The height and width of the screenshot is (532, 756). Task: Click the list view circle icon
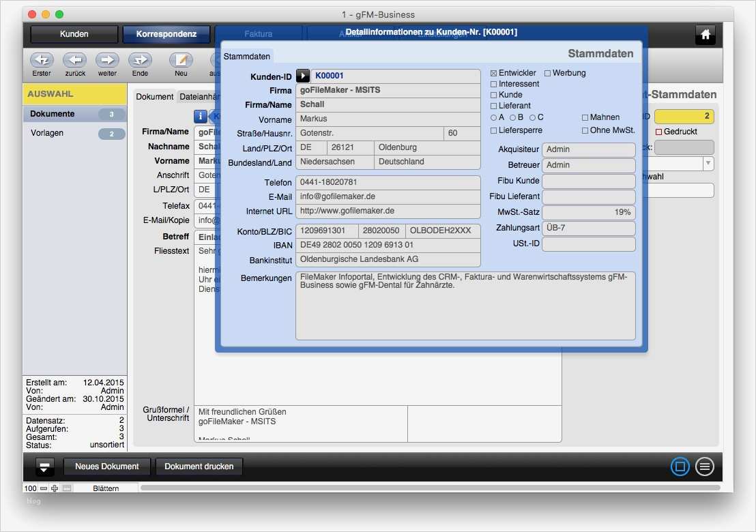pyautogui.click(x=704, y=467)
